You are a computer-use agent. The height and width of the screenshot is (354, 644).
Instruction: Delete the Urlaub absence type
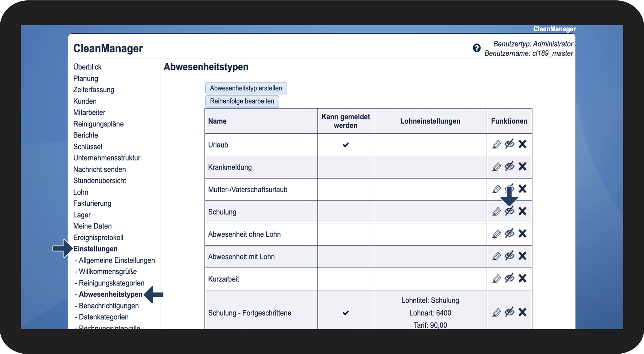tap(523, 144)
